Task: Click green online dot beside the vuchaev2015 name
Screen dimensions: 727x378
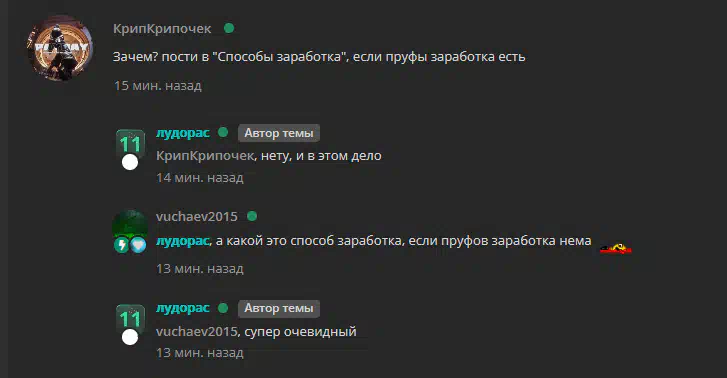Action: 252,216
